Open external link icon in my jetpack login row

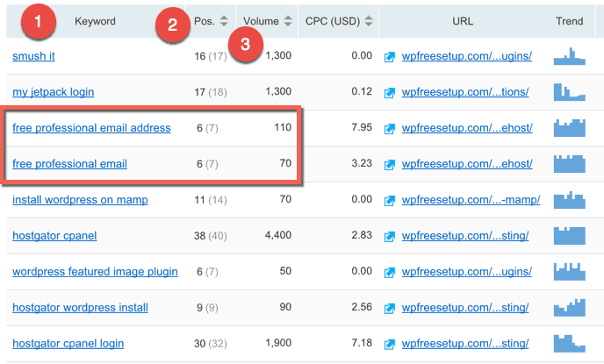tap(390, 93)
